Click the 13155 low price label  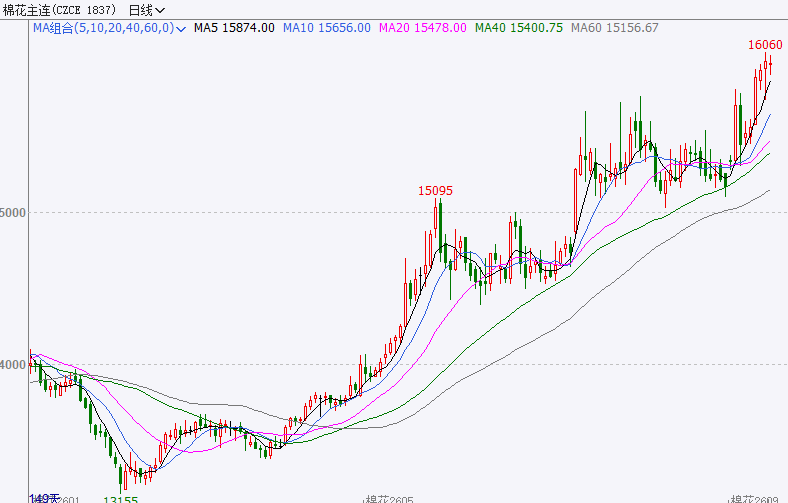coord(121,497)
